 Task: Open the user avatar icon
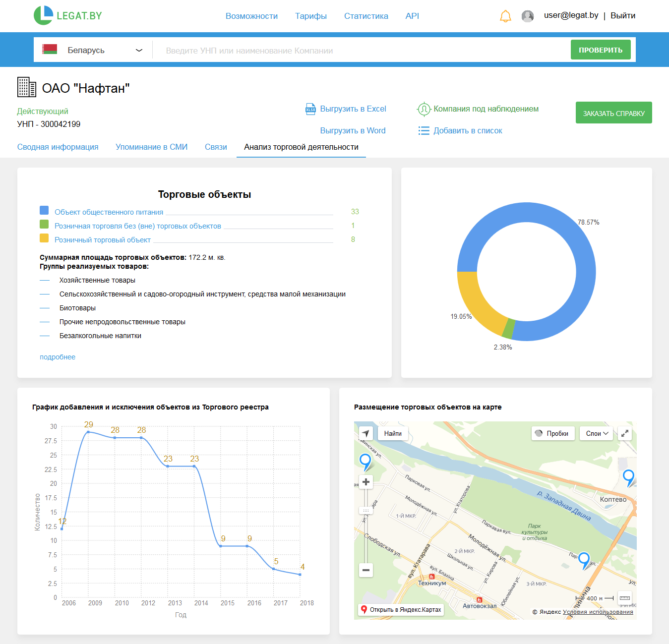pyautogui.click(x=528, y=16)
